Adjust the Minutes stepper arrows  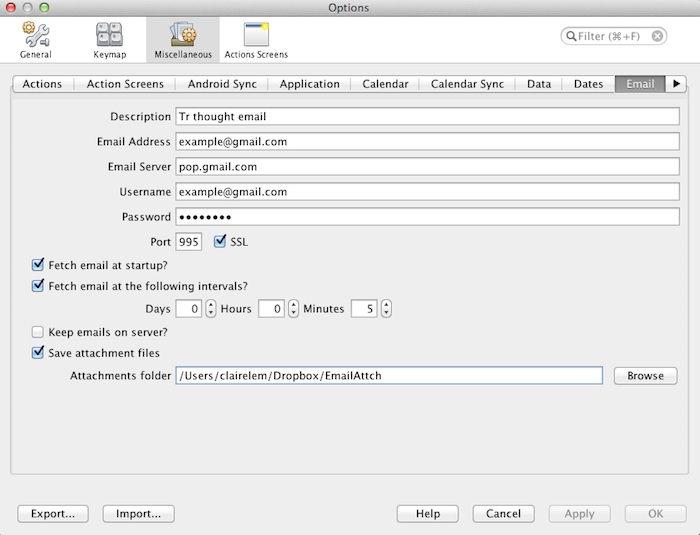pyautogui.click(x=385, y=309)
